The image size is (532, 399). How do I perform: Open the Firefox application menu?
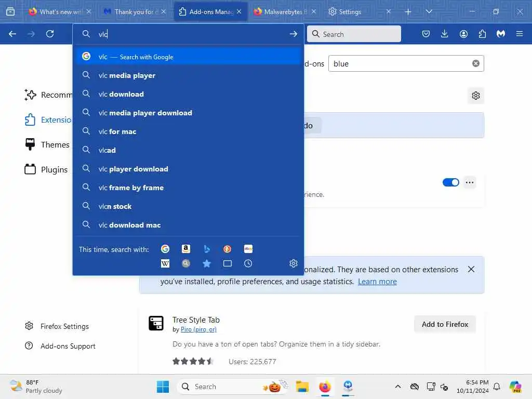click(x=520, y=34)
